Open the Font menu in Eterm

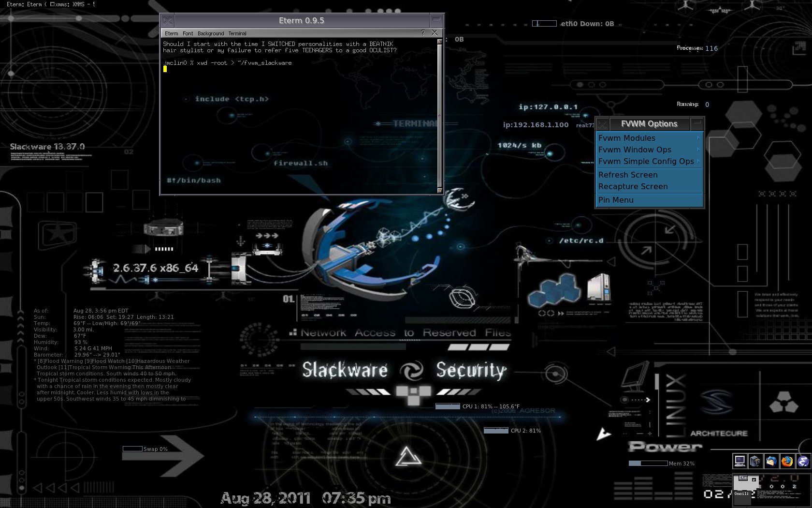(188, 33)
